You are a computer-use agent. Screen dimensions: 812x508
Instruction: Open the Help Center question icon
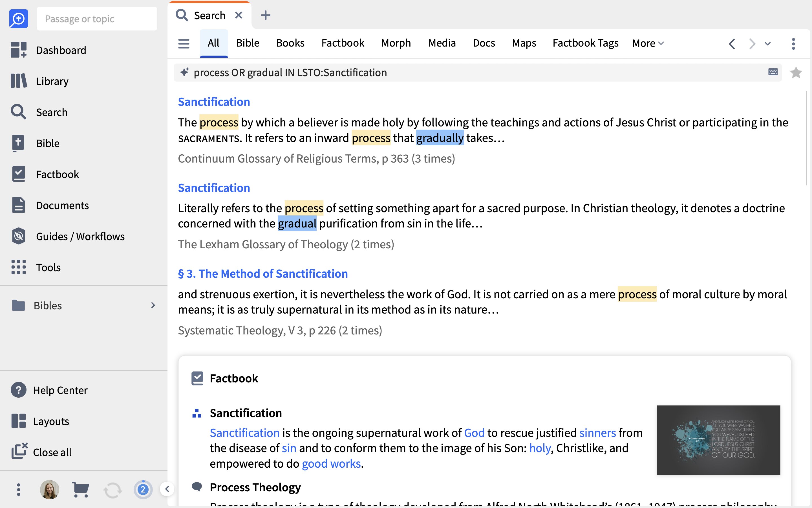click(x=18, y=390)
